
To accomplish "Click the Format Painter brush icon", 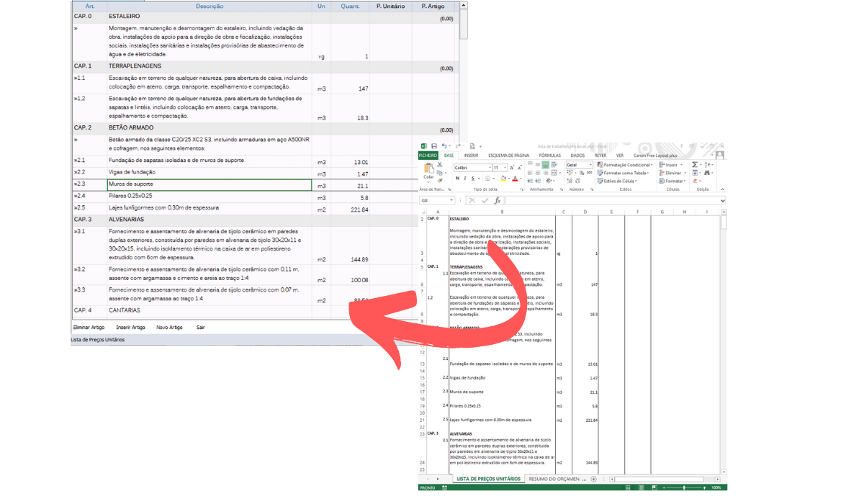I will 440,181.
